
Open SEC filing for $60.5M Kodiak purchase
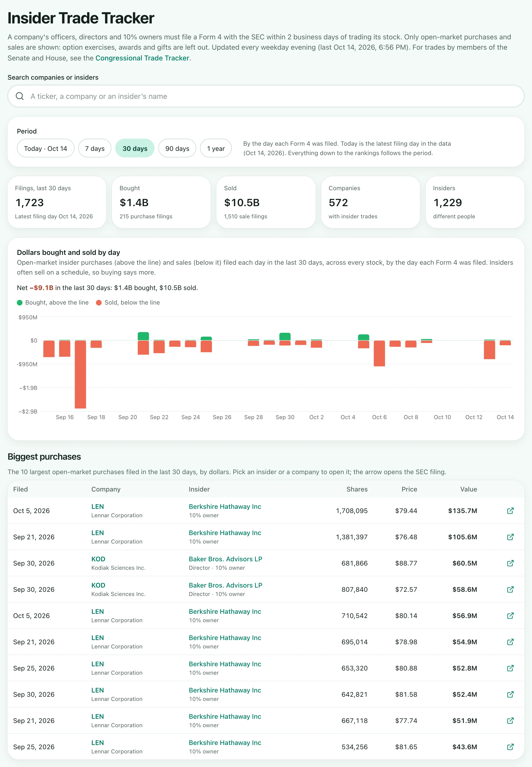point(510,563)
